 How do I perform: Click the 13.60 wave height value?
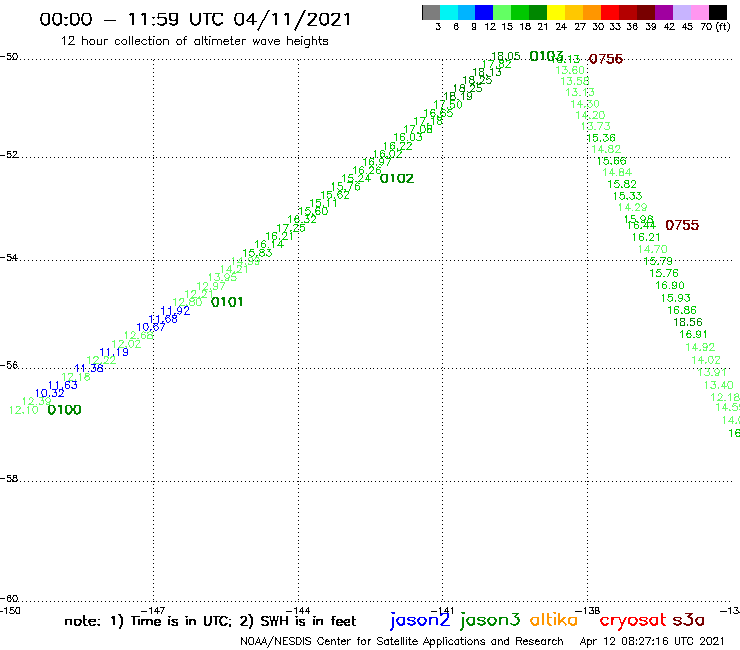[570, 70]
